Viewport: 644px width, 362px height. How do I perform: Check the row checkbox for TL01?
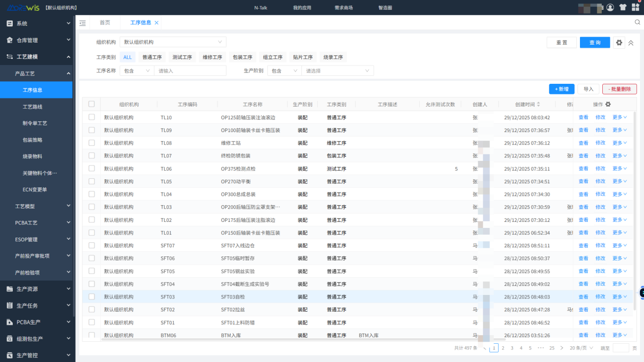(x=91, y=232)
